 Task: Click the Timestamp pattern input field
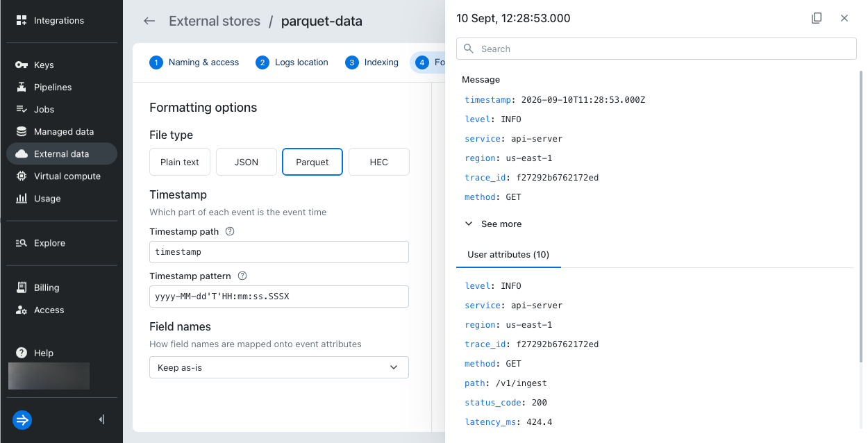coord(279,296)
